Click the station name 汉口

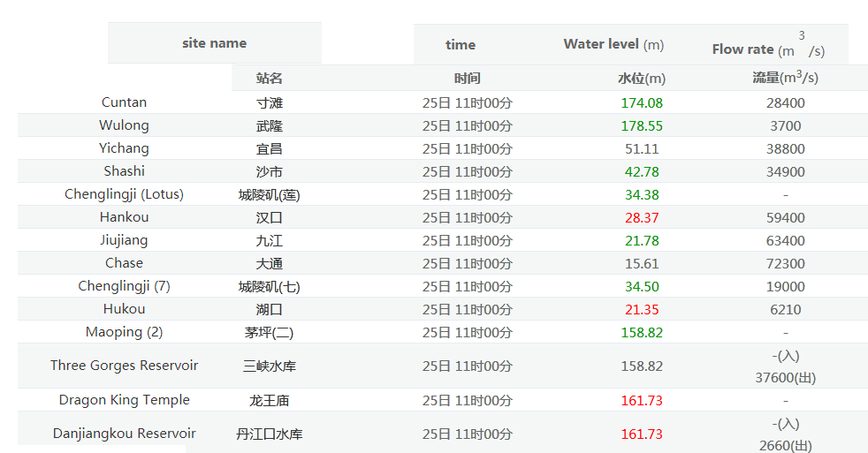pos(269,218)
